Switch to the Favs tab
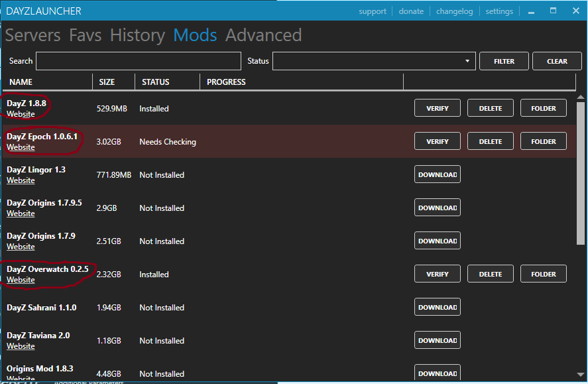 pyautogui.click(x=86, y=35)
